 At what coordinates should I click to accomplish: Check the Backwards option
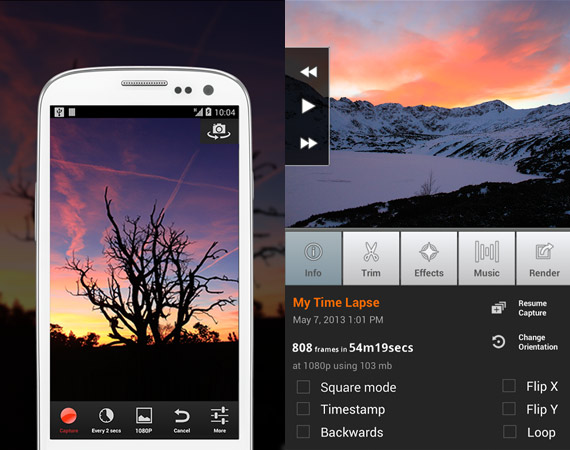pos(303,432)
